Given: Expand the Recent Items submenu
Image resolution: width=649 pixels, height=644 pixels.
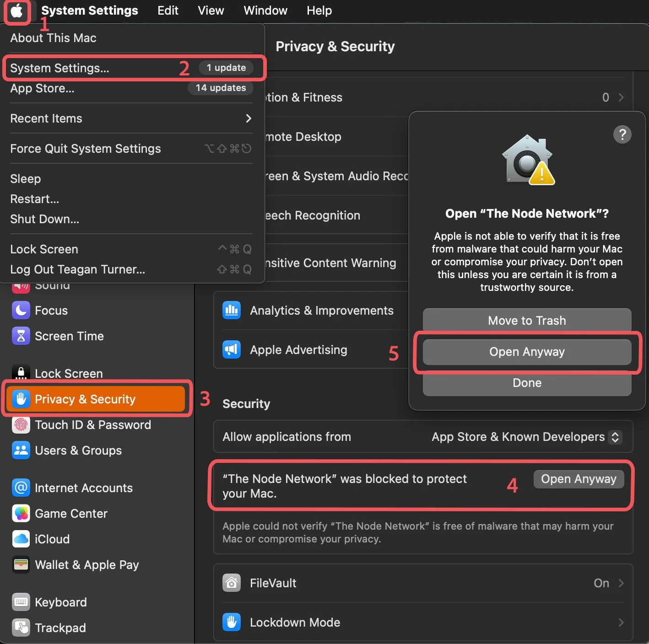Looking at the screenshot, I should pyautogui.click(x=131, y=118).
